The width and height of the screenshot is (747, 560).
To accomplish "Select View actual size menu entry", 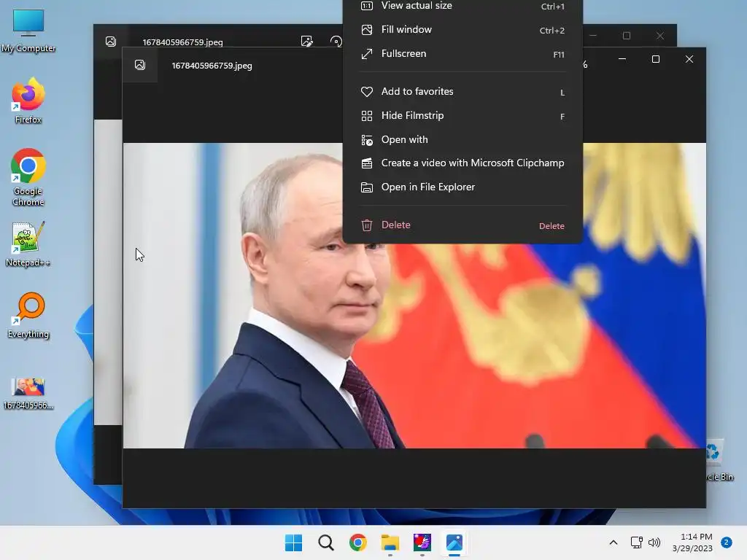I will (462, 6).
